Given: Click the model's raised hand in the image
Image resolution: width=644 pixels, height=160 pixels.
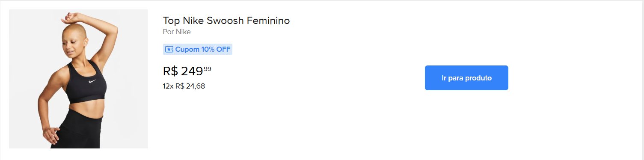Looking at the screenshot, I should pyautogui.click(x=71, y=18).
